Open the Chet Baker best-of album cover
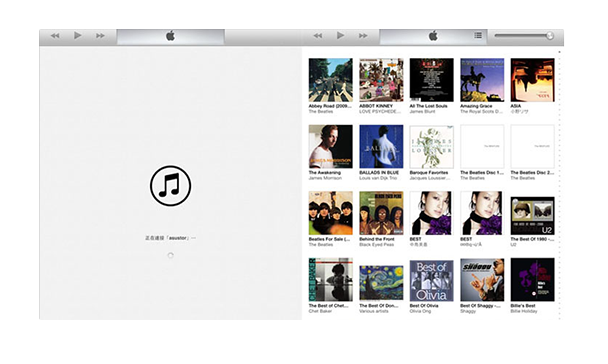 (x=331, y=279)
